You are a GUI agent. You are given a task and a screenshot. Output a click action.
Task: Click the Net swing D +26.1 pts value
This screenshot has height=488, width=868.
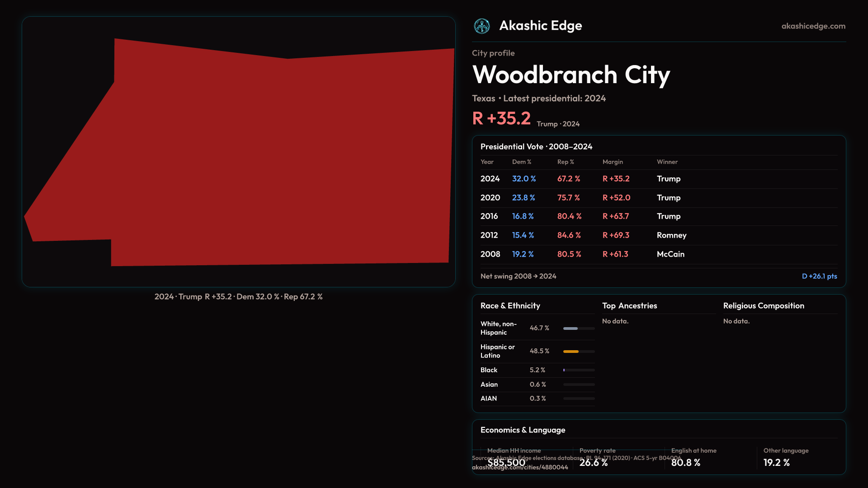click(x=819, y=276)
